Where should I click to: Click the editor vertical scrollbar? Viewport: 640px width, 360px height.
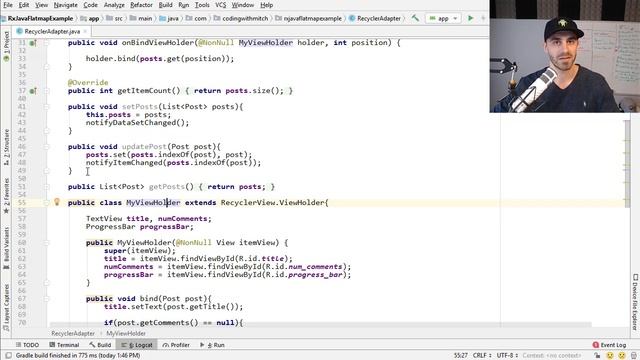627,163
